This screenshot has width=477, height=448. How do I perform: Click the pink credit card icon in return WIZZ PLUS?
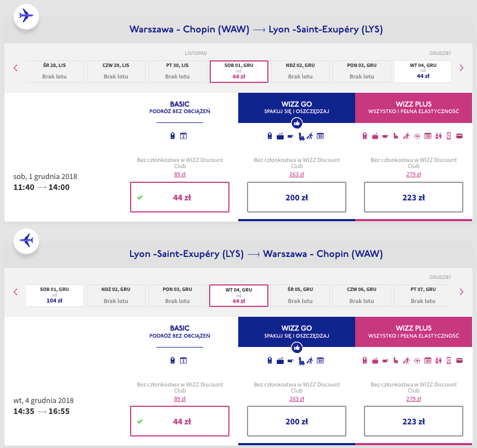(x=459, y=361)
